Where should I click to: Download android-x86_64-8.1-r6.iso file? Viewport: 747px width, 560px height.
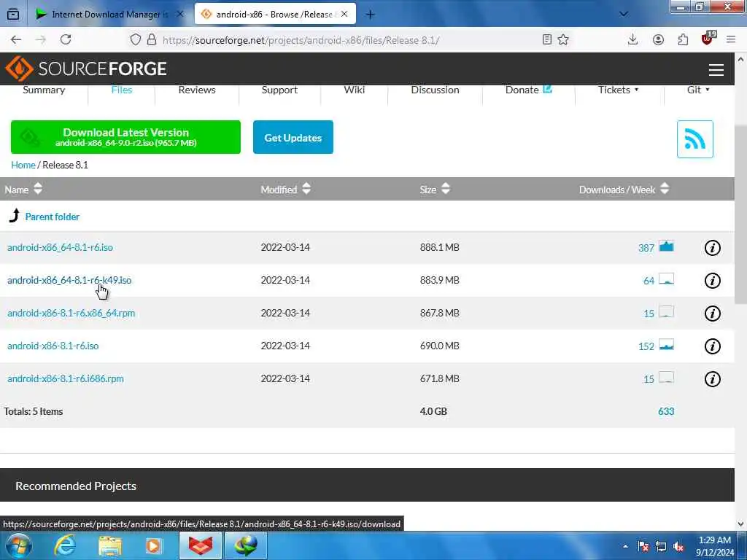[60, 248]
